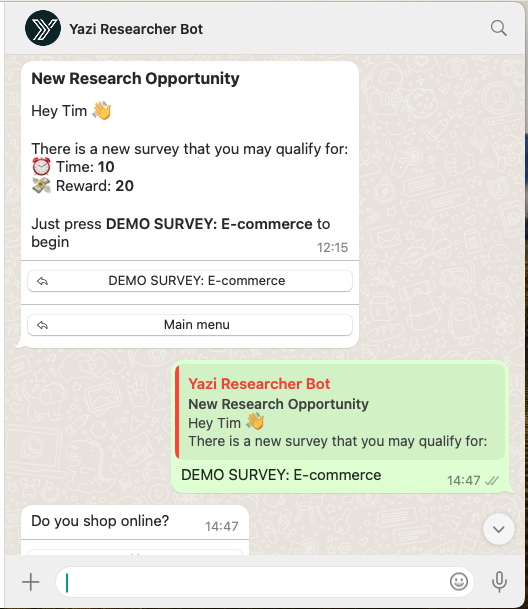Open the attachment plus menu

pos(31,582)
